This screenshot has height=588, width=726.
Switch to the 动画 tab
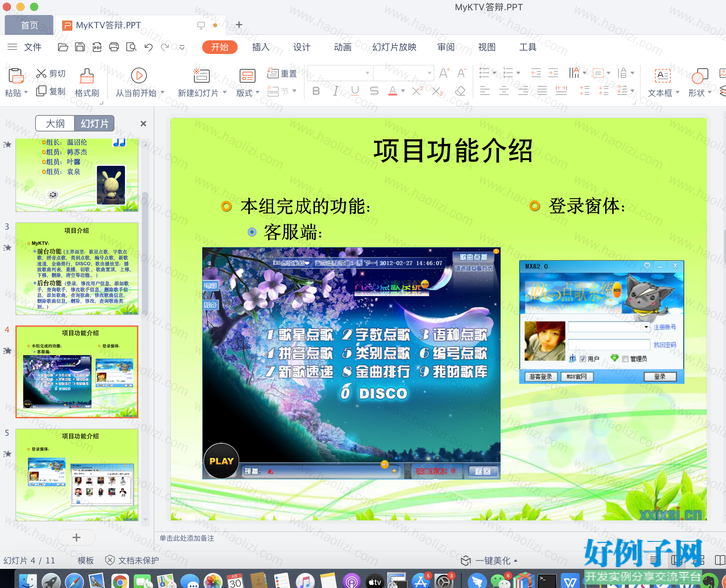343,47
